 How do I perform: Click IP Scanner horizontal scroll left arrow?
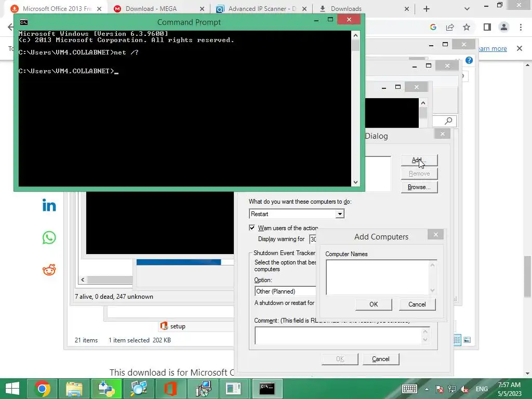coord(83,280)
